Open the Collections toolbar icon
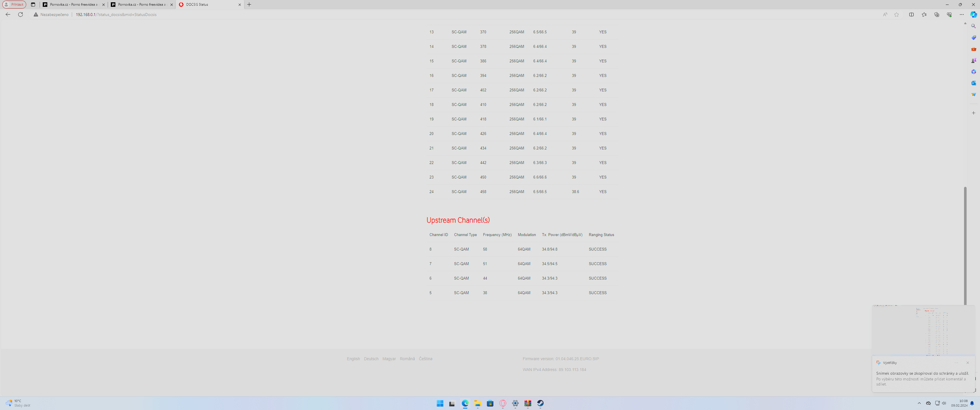 pyautogui.click(x=936, y=15)
